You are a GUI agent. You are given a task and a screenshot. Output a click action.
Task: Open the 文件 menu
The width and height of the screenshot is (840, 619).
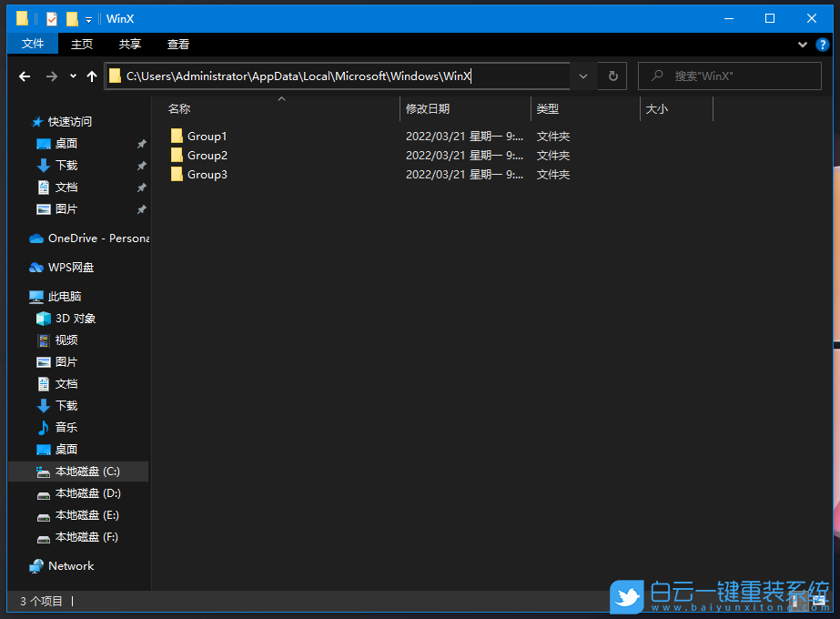[x=33, y=44]
